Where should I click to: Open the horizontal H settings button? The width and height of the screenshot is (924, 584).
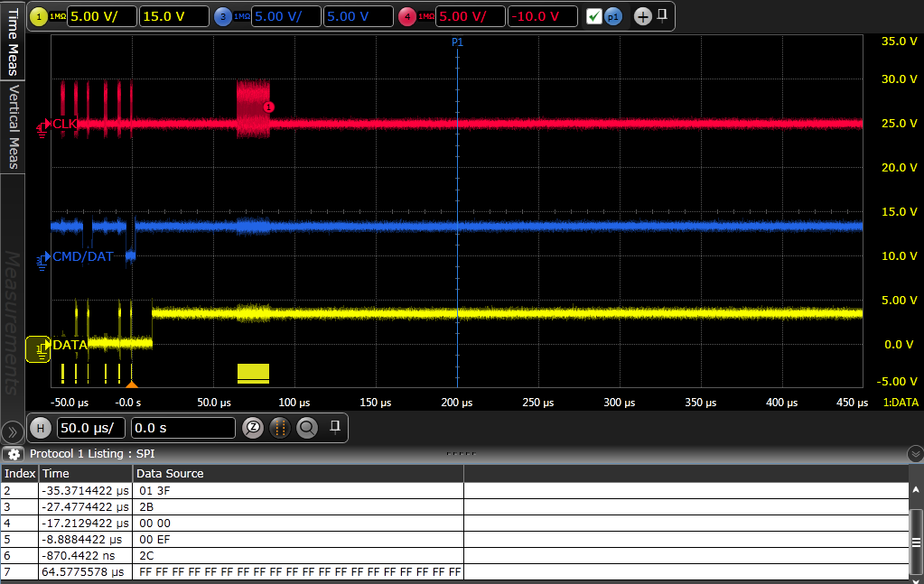click(40, 428)
